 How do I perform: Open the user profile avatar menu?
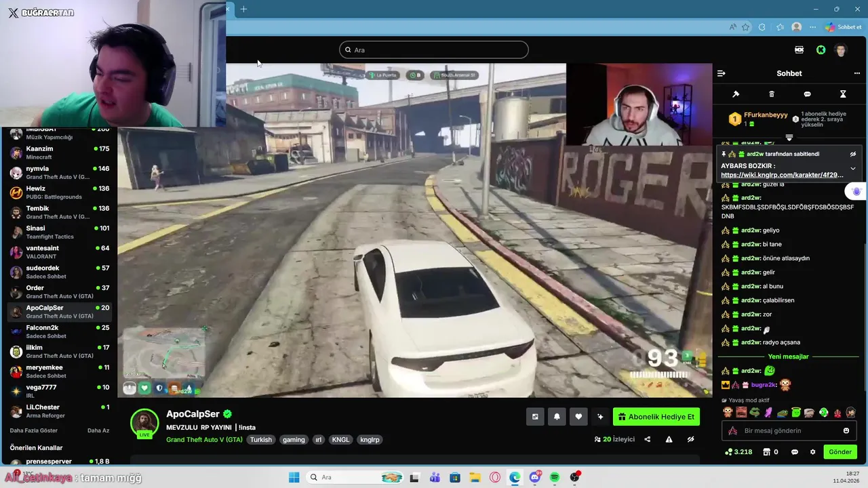tap(841, 49)
